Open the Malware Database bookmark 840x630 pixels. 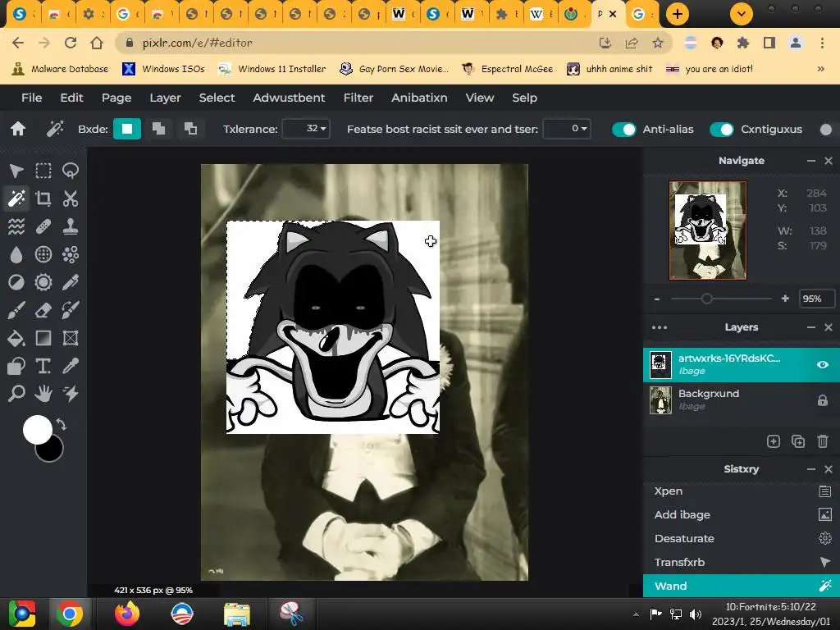61,69
